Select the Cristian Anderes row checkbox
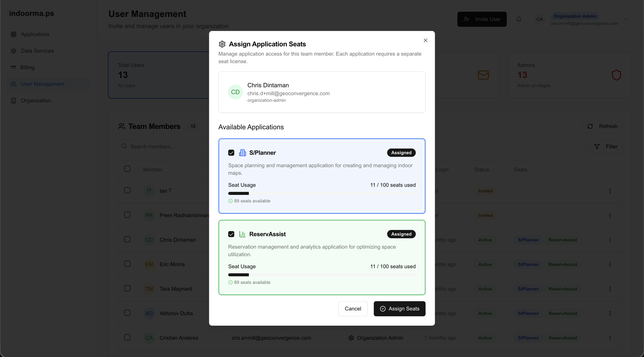 coord(127,337)
